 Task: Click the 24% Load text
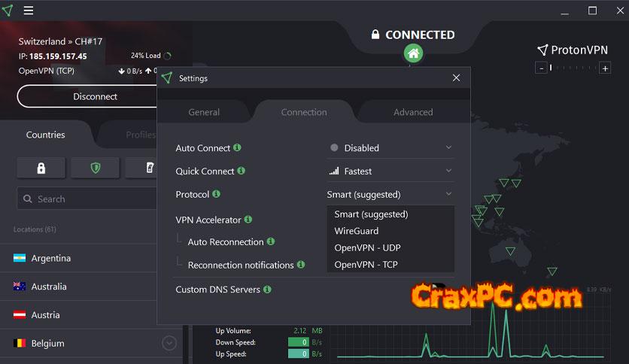coord(145,56)
